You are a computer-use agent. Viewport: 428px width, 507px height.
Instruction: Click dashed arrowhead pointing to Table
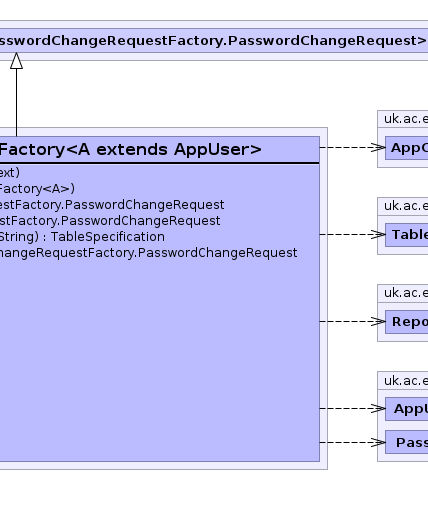click(378, 234)
